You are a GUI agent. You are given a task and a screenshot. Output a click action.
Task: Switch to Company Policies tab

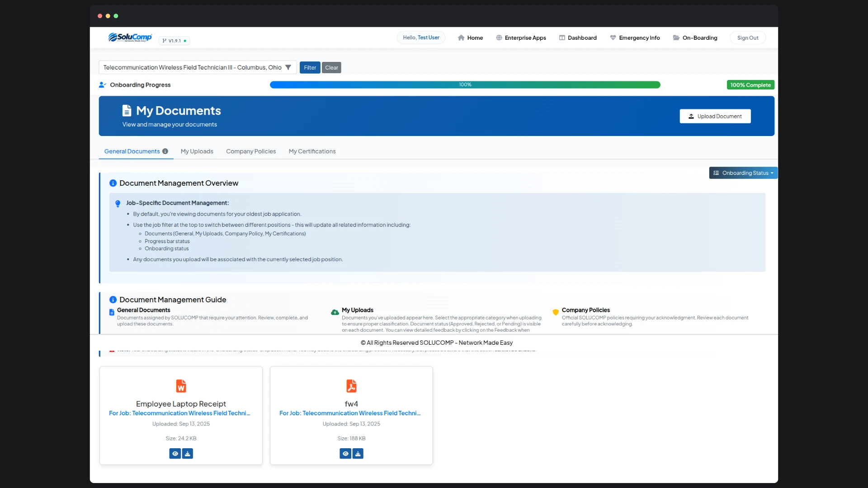tap(251, 151)
